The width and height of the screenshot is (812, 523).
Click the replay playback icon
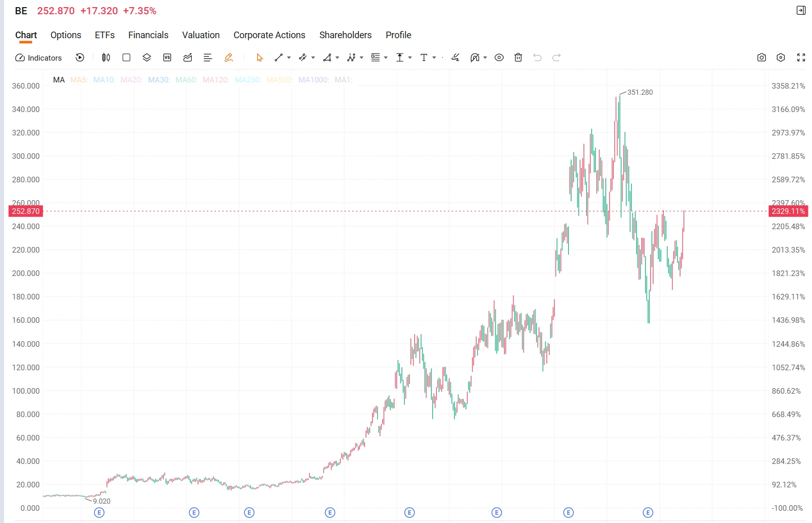(x=80, y=58)
